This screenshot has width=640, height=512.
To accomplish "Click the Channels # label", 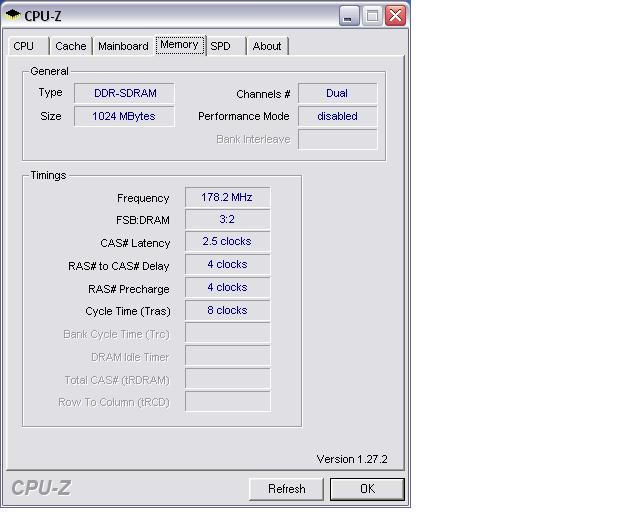I will click(x=263, y=94).
